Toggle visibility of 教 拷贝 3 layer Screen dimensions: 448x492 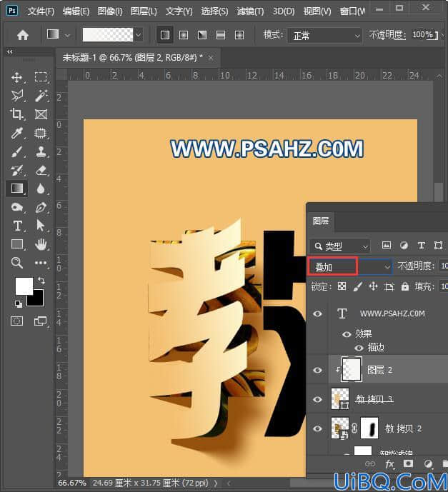point(317,399)
